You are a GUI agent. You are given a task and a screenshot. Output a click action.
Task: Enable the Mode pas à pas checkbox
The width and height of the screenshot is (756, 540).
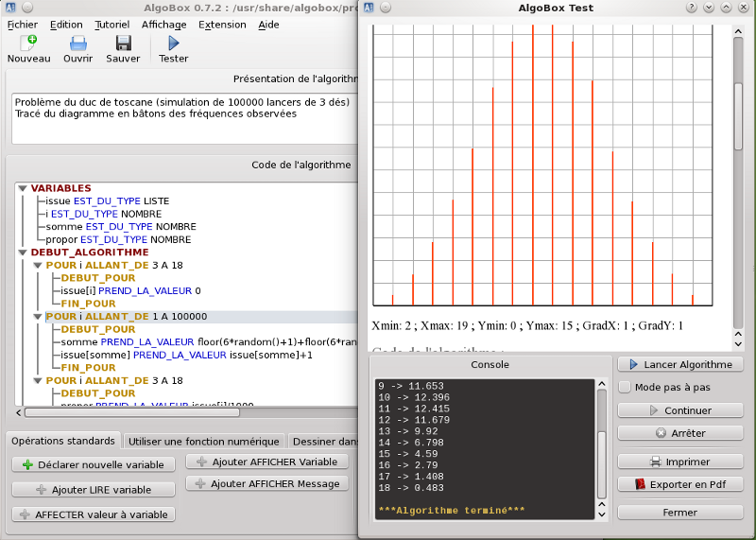tap(625, 388)
